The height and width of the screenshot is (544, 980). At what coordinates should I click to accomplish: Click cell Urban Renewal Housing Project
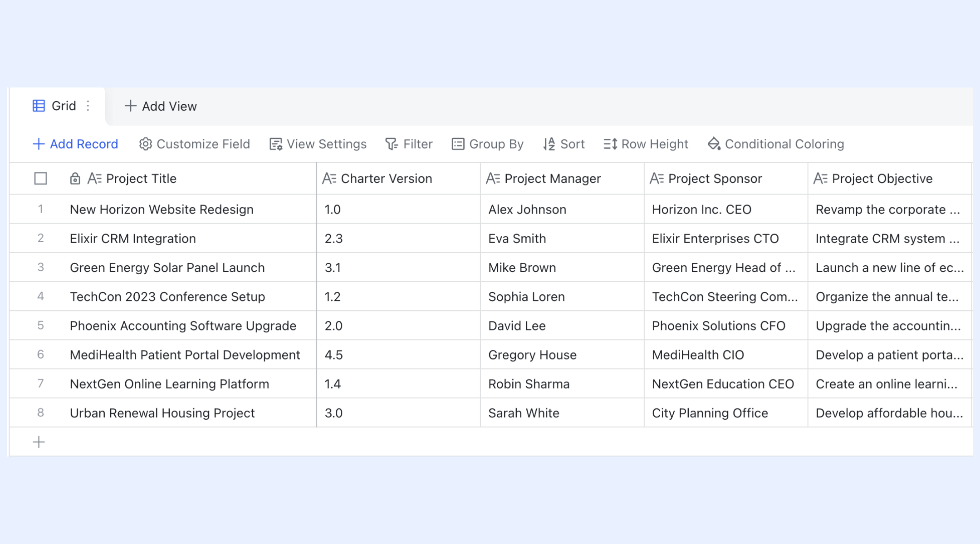coord(190,413)
